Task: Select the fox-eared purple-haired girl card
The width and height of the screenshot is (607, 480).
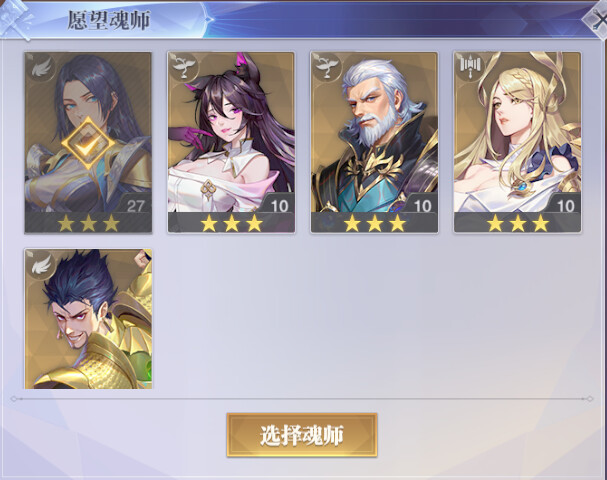Action: [x=231, y=142]
